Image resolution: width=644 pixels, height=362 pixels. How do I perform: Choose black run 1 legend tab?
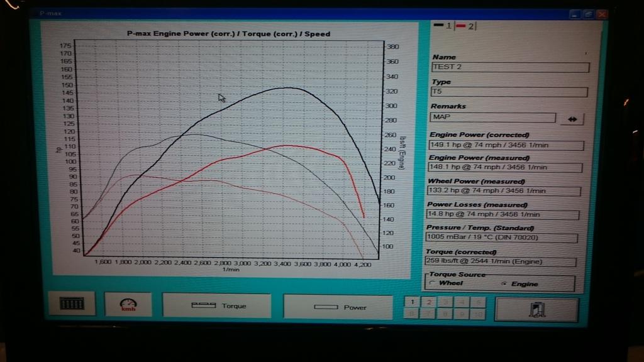[443, 26]
